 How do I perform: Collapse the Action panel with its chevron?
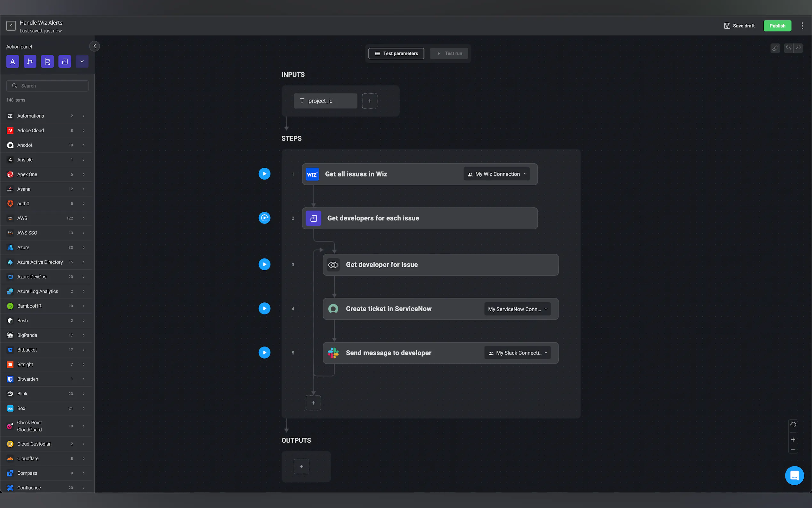94,46
